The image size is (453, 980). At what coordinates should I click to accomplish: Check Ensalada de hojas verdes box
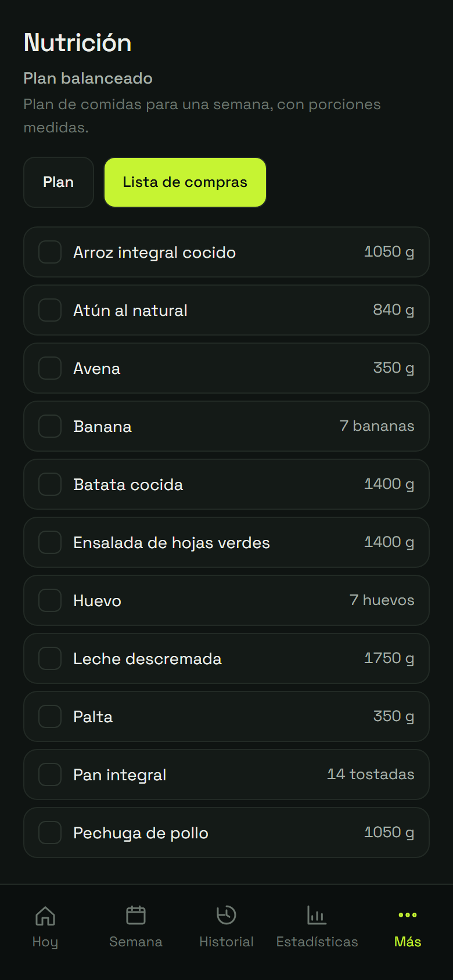pos(50,542)
